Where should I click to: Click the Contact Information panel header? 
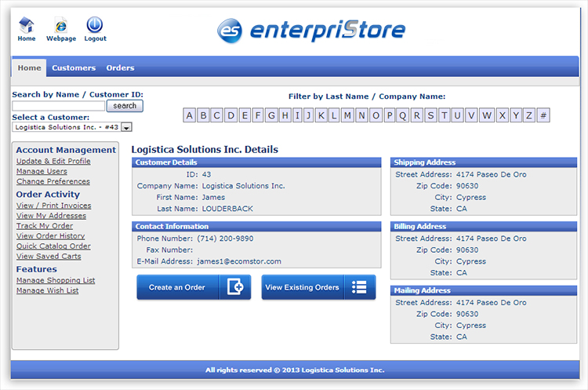[x=256, y=226]
